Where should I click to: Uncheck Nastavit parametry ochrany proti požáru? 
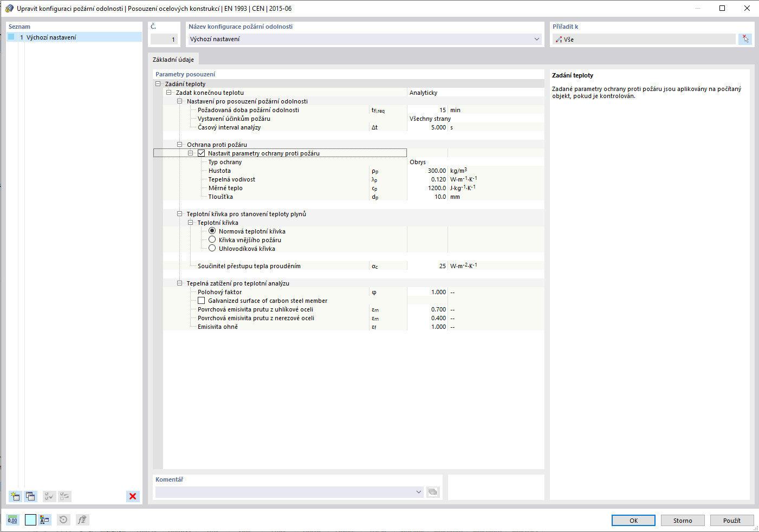201,153
